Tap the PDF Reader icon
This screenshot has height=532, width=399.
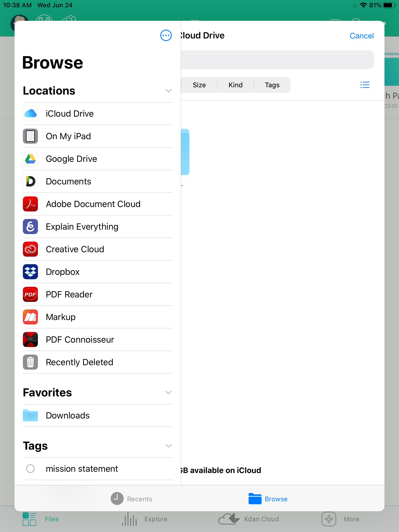tap(30, 294)
